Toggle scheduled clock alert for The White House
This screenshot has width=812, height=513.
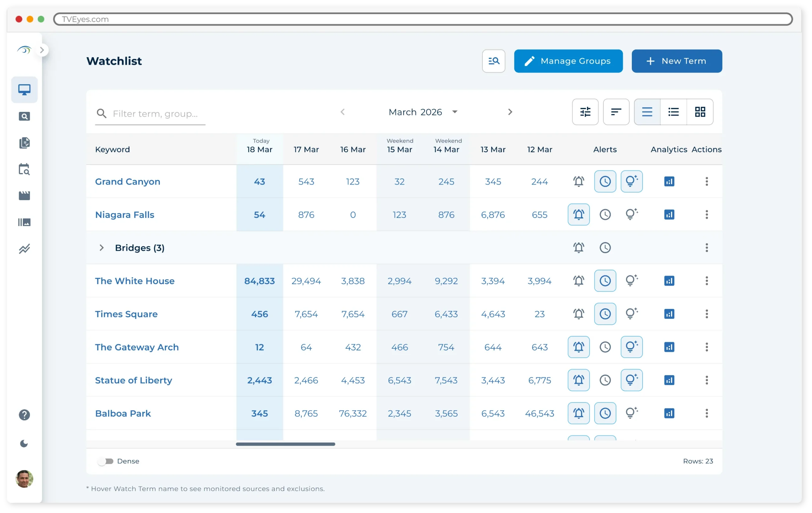605,281
